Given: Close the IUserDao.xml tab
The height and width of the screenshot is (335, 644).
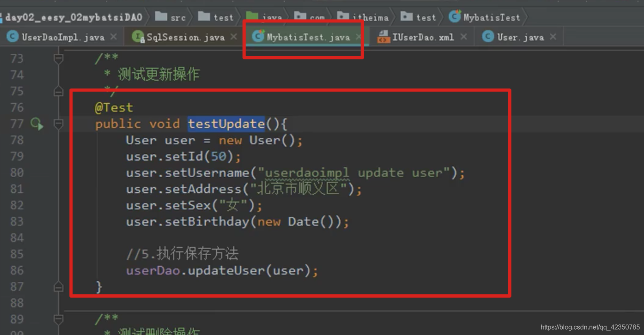Looking at the screenshot, I should [463, 37].
